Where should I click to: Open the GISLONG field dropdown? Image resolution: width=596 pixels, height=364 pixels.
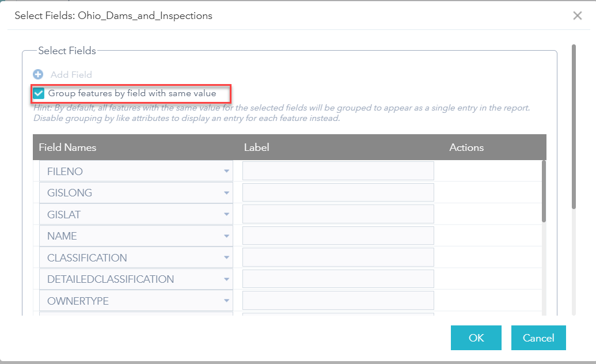point(226,192)
